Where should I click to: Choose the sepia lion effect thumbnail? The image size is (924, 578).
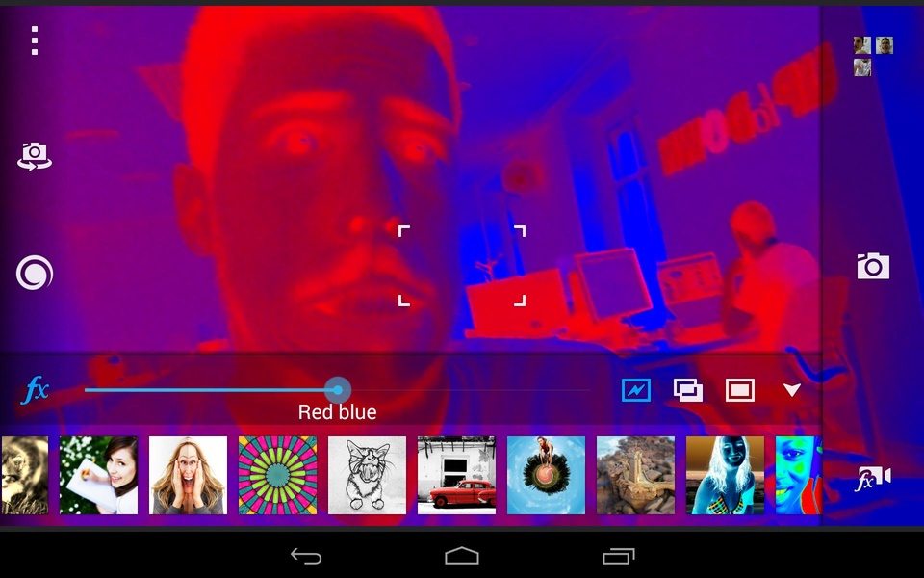coord(24,475)
